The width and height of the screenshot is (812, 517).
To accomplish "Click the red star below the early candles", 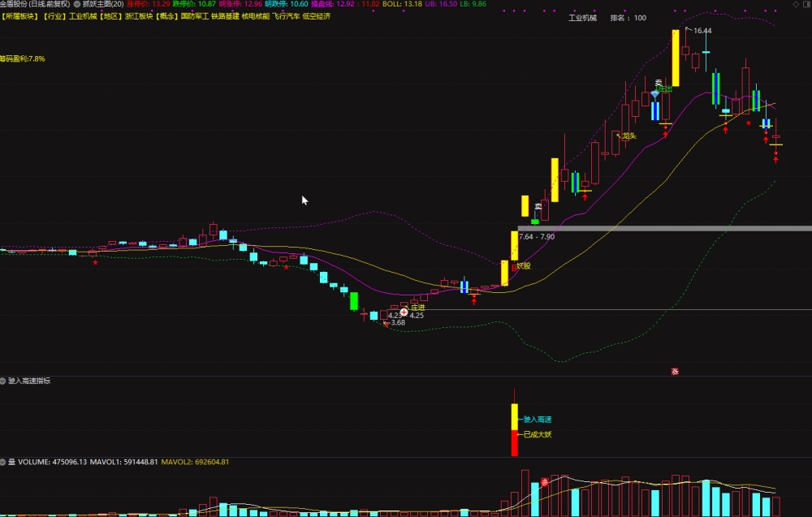I will coord(95,262).
